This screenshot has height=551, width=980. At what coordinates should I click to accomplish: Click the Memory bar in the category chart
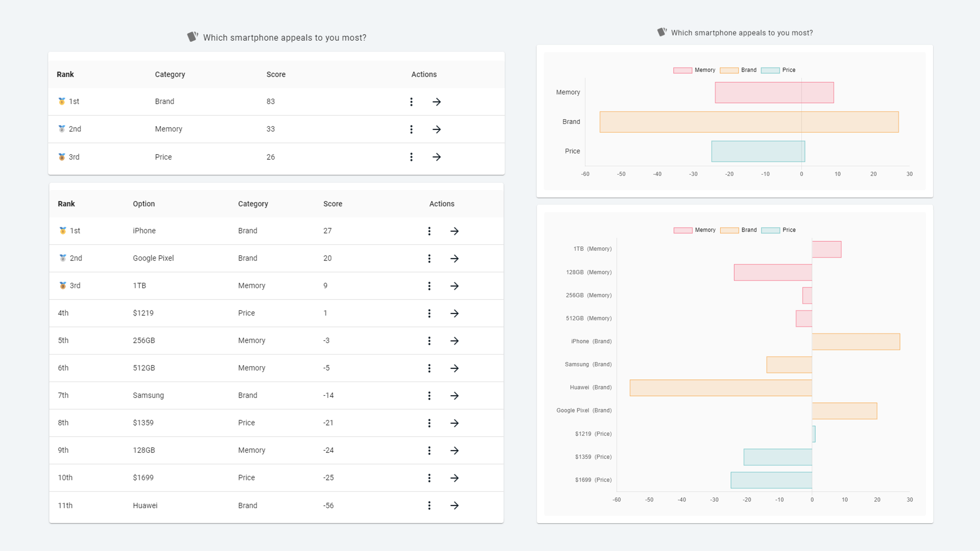point(774,92)
